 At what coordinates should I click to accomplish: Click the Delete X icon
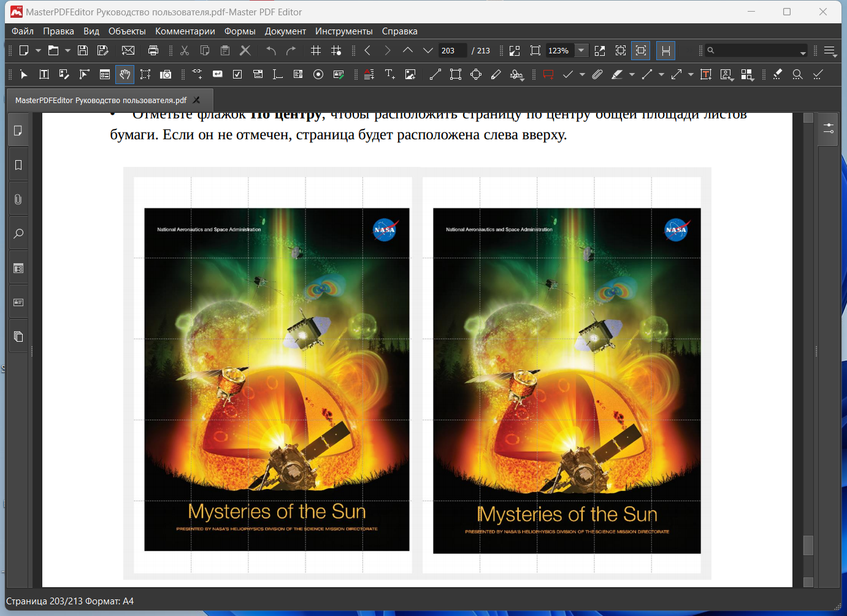(245, 50)
